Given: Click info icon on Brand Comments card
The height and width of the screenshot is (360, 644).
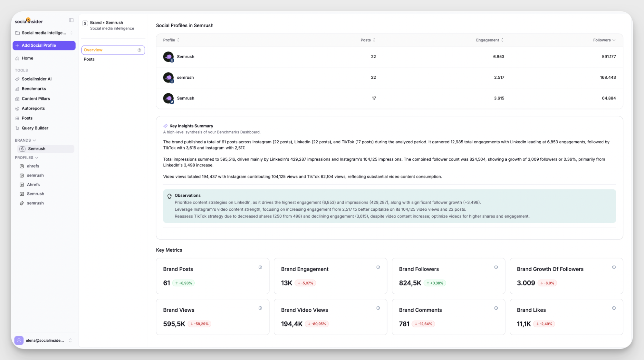Looking at the screenshot, I should point(496,308).
